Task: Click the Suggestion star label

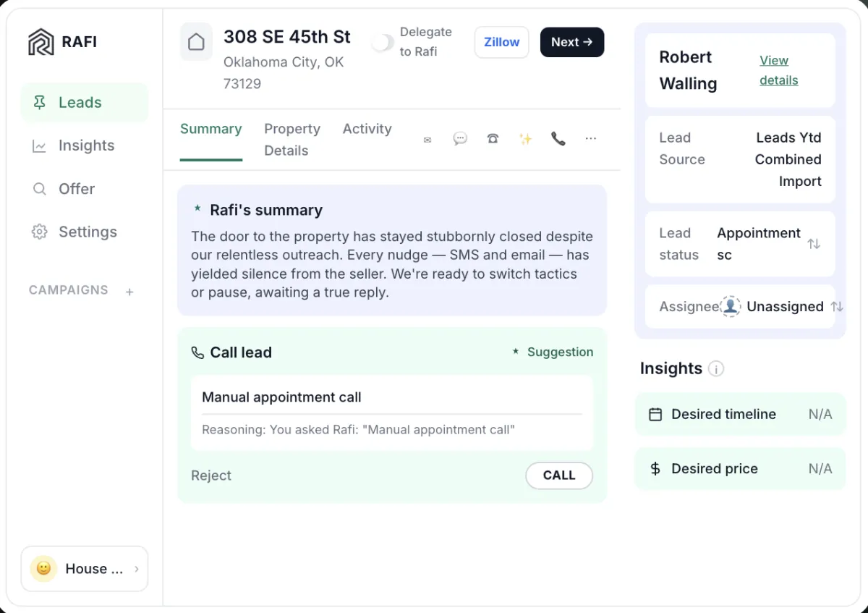Action: point(553,352)
